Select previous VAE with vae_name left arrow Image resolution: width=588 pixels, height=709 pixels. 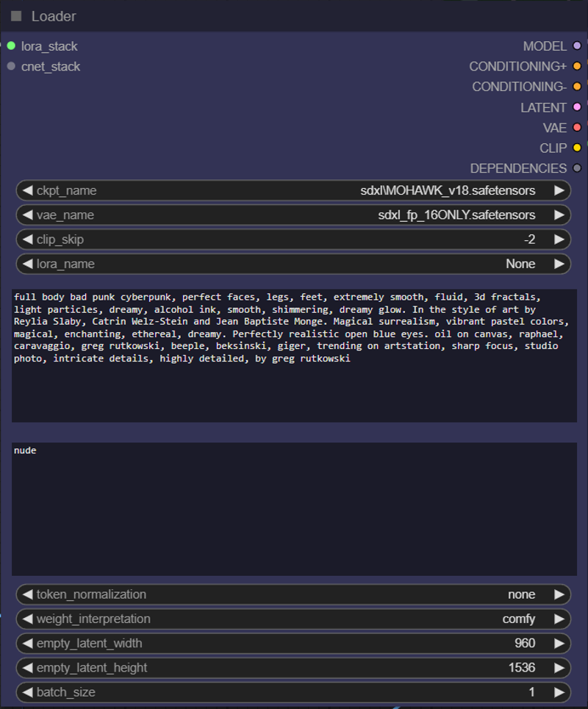click(x=28, y=215)
